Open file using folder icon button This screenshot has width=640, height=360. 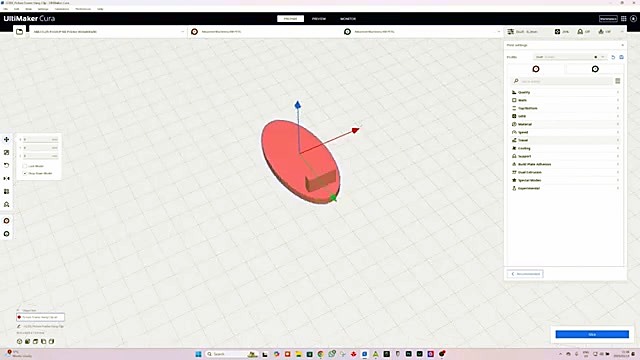point(19,31)
